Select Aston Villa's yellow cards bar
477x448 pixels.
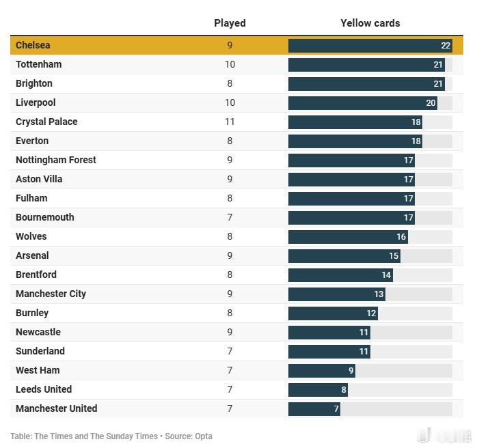pos(351,180)
